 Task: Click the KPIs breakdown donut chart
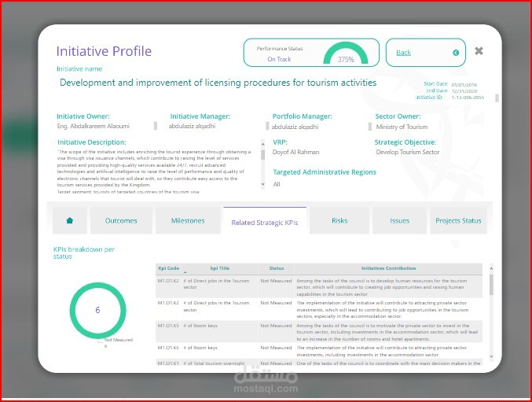(x=97, y=310)
